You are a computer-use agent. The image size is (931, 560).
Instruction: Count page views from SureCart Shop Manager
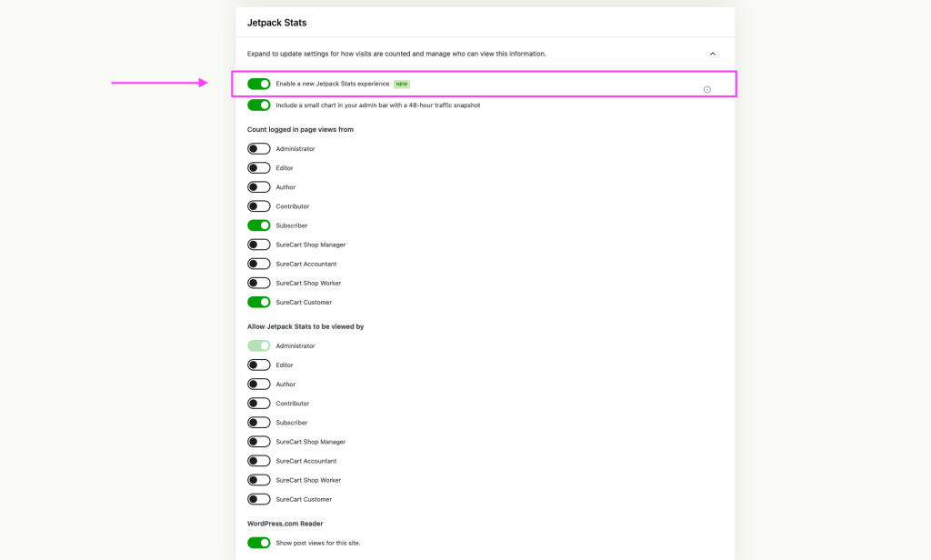pyautogui.click(x=259, y=245)
